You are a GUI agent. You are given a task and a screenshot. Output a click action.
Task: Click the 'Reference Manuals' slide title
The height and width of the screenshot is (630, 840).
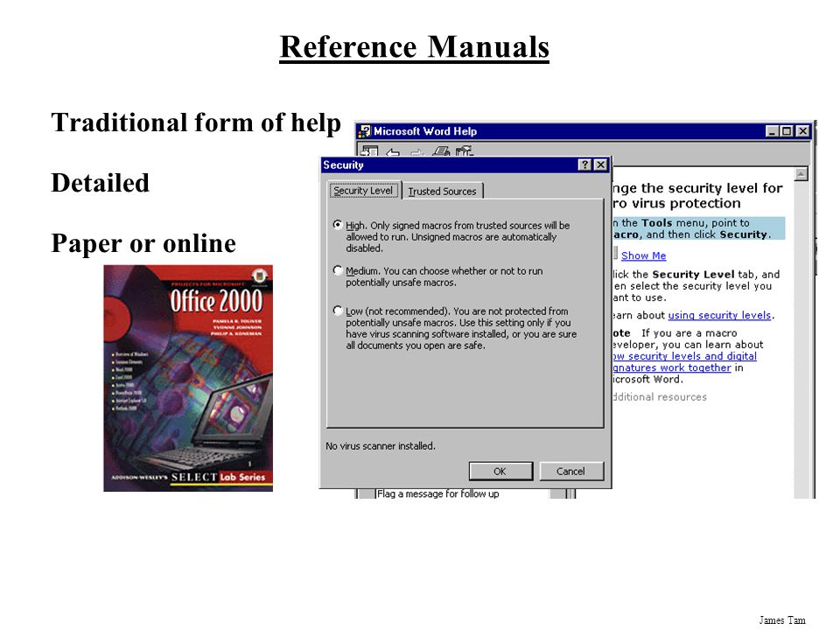coord(415,47)
